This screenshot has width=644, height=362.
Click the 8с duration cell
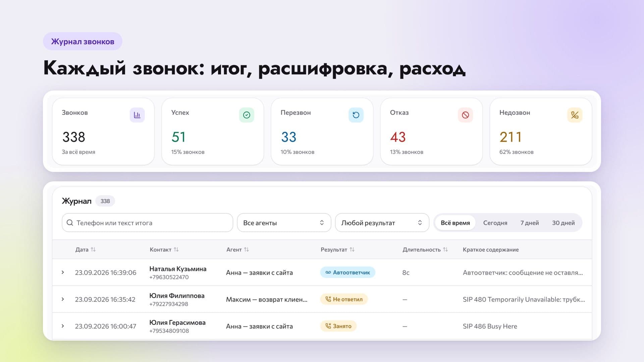click(406, 272)
